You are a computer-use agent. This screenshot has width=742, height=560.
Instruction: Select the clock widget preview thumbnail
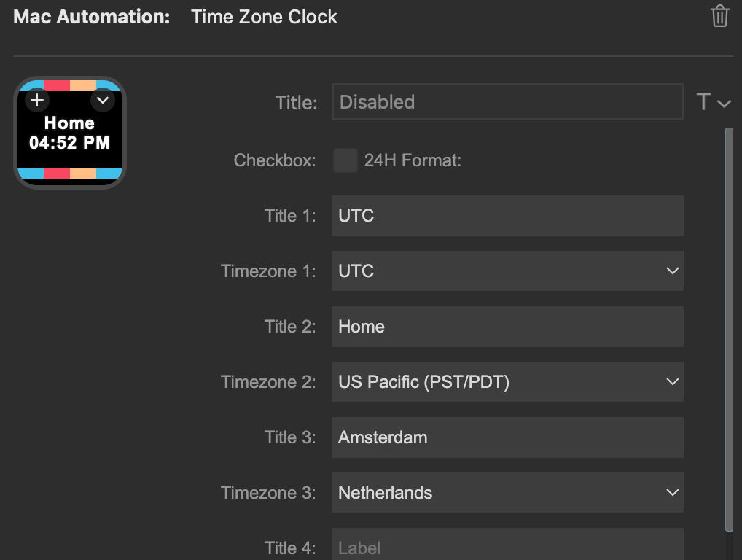point(69,132)
